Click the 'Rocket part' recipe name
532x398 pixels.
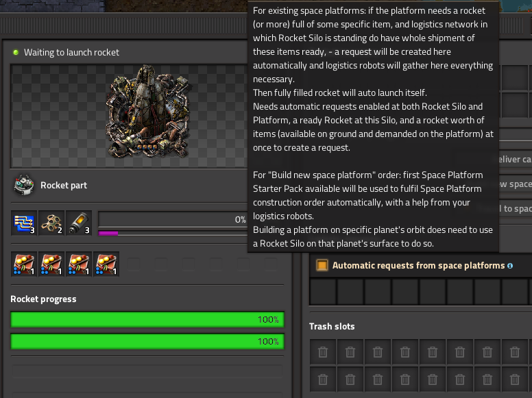pyautogui.click(x=64, y=186)
